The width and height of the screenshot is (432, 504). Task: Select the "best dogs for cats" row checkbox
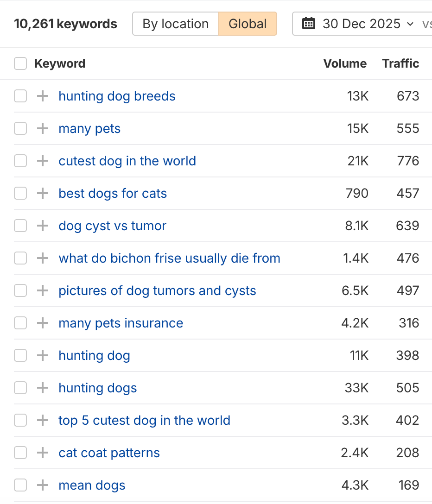pyautogui.click(x=20, y=193)
